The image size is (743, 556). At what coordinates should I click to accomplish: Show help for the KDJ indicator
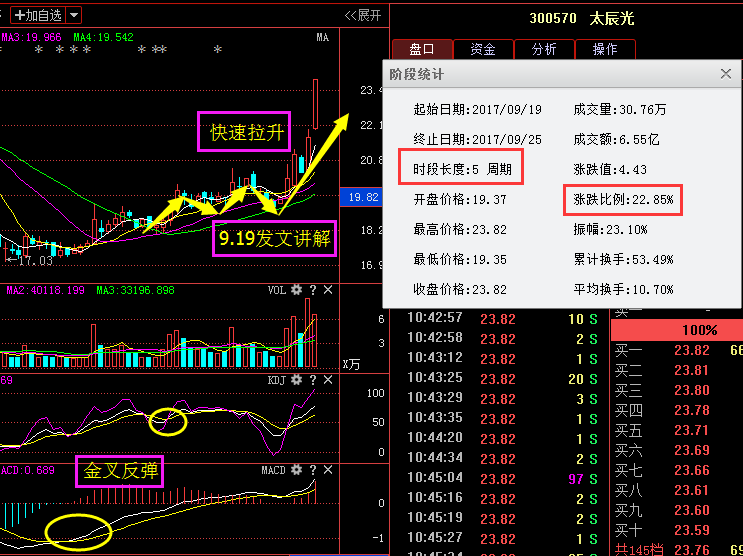point(312,381)
